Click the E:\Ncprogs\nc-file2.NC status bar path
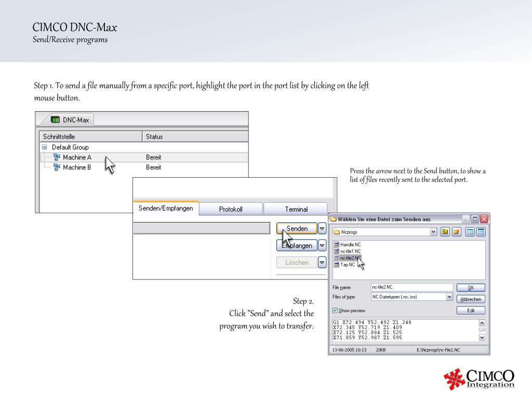Screen dimensions: 532x399 438,350
